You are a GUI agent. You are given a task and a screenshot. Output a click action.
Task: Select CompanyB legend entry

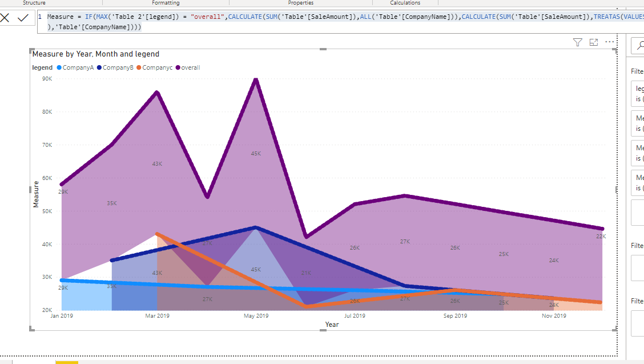115,67
